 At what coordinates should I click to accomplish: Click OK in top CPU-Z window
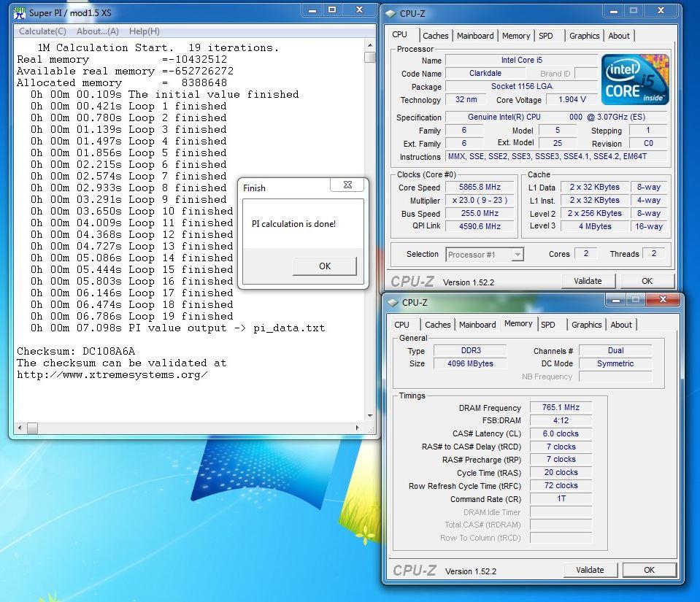pyautogui.click(x=647, y=281)
